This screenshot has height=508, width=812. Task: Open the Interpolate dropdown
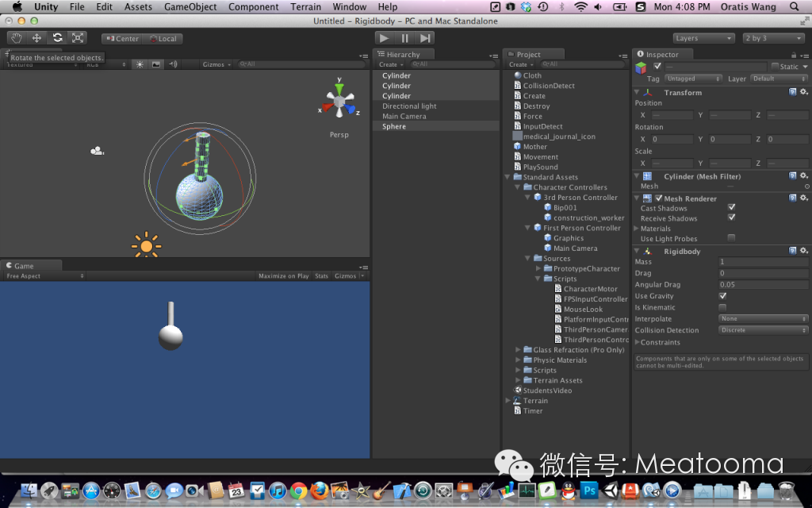[x=764, y=319]
